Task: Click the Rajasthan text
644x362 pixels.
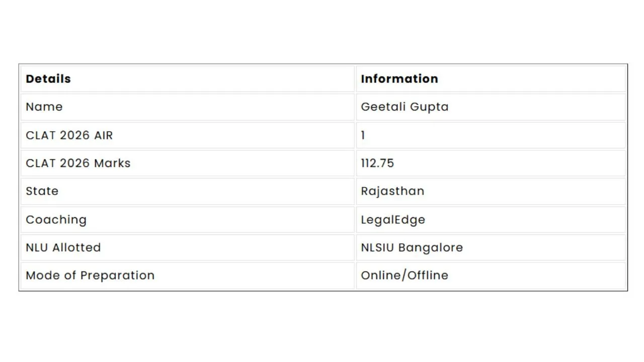Action: pos(392,191)
